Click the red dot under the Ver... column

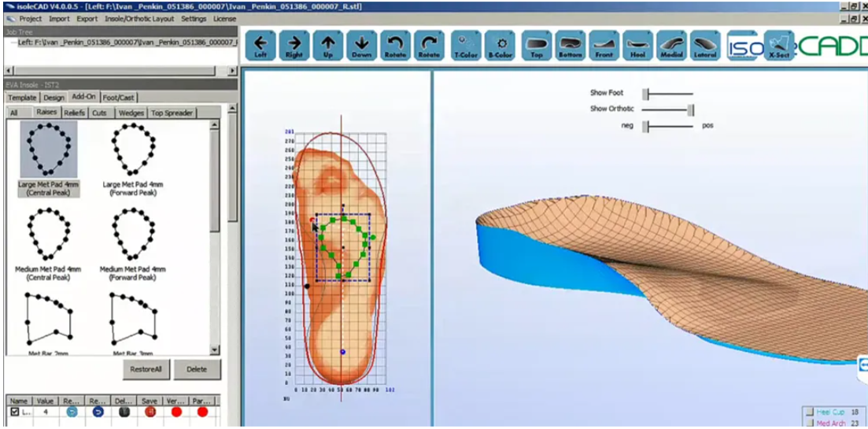coord(176,412)
